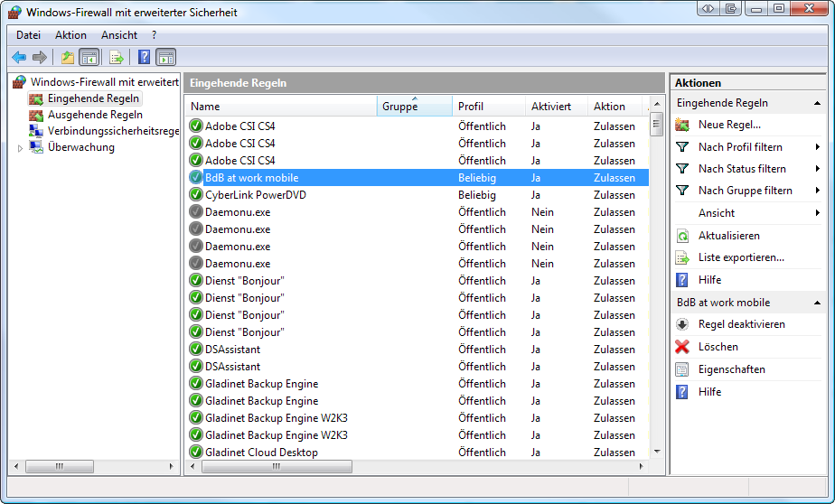Open the Ansicht submenu arrow in Aktionen

[818, 213]
